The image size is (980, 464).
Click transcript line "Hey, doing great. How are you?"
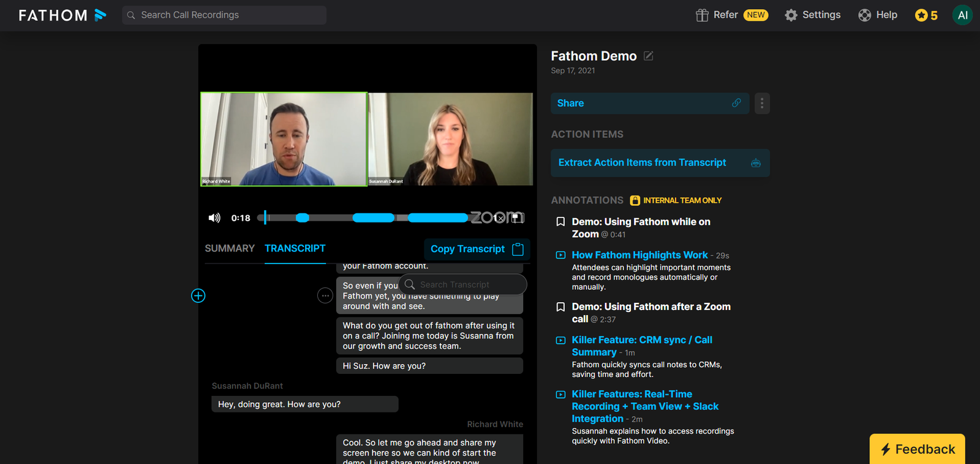click(x=305, y=404)
